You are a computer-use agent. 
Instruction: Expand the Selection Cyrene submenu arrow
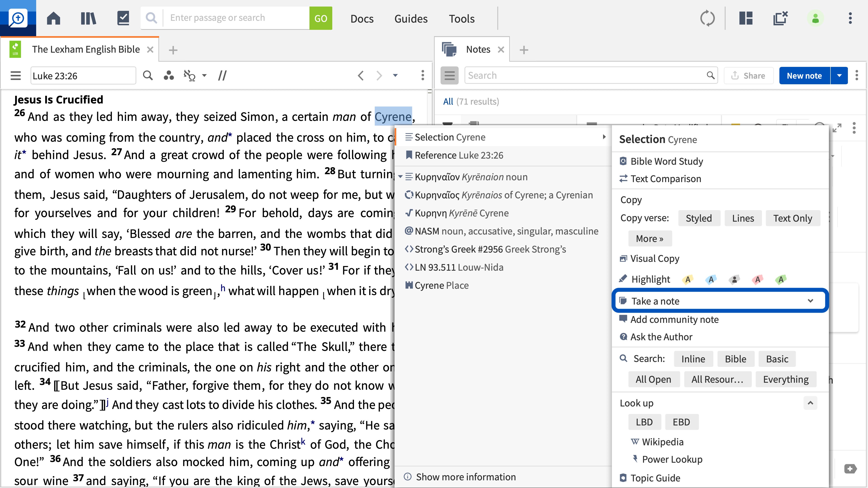[604, 137]
